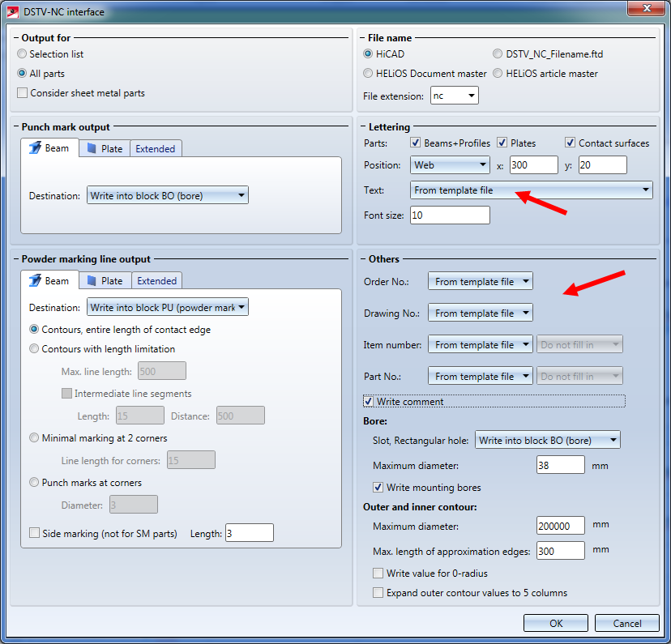The width and height of the screenshot is (671, 644).
Task: Open the Plate tab under Punch mark output
Action: (x=105, y=148)
